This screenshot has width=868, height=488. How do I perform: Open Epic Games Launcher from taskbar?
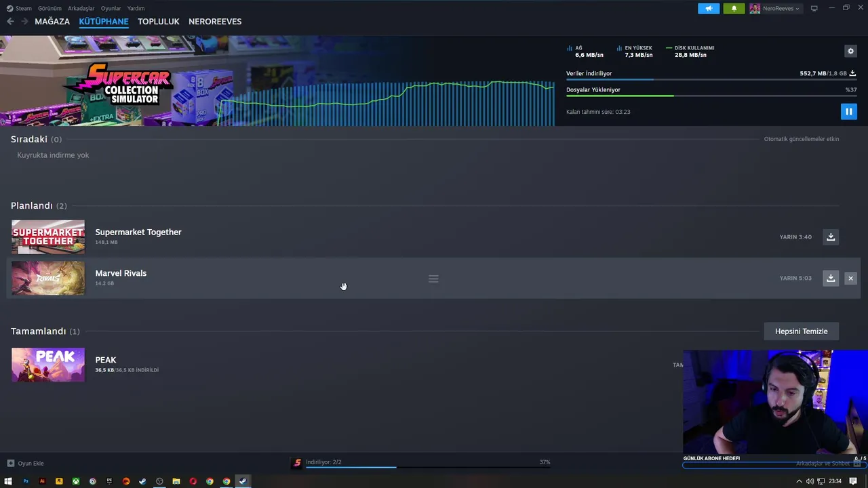[109, 481]
